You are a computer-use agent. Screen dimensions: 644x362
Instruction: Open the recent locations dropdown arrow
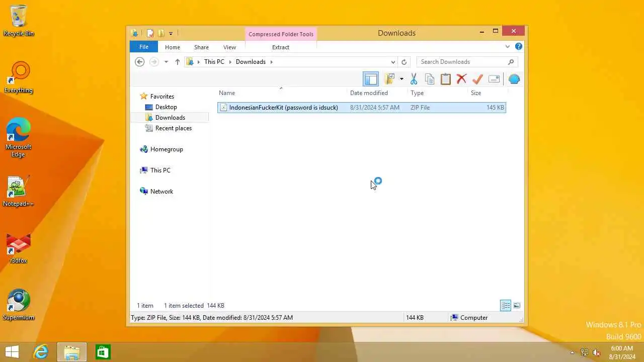166,62
